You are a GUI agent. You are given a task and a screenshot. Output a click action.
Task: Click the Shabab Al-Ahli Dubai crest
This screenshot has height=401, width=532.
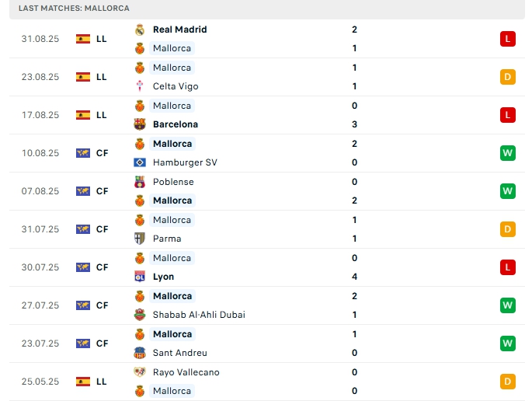click(x=140, y=315)
